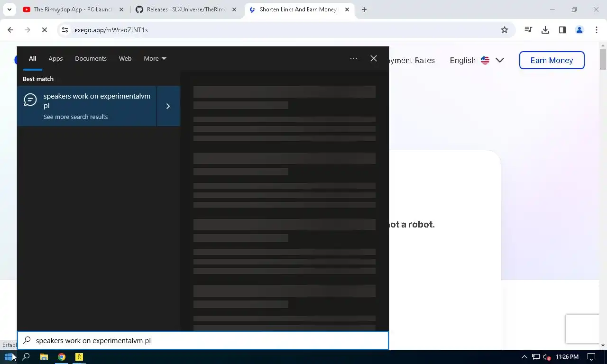Image resolution: width=607 pixels, height=364 pixels.
Task: Open the notification center icon
Action: click(591, 357)
